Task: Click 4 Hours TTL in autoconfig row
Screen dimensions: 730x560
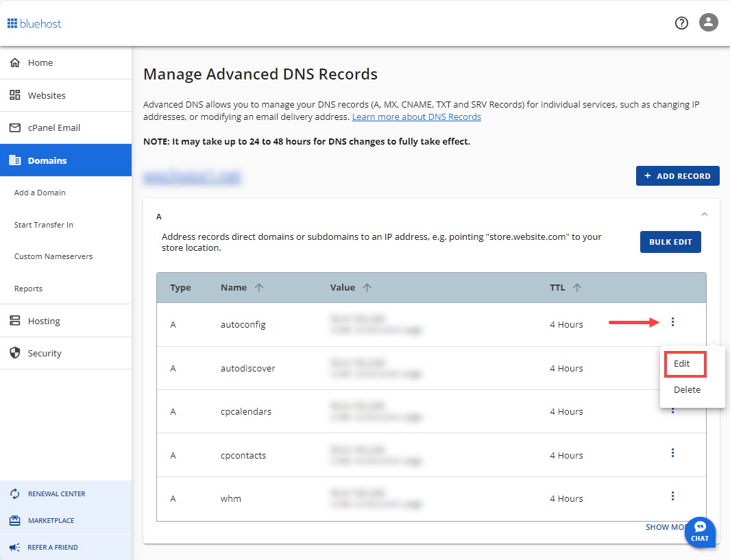Action: point(566,324)
